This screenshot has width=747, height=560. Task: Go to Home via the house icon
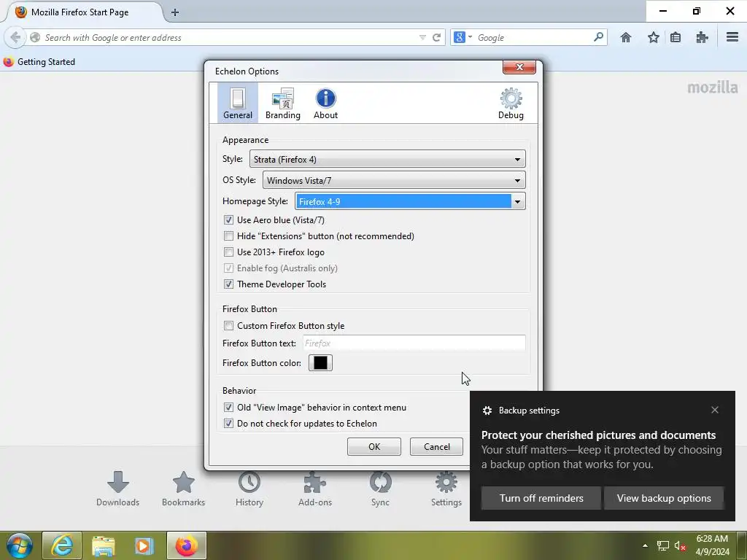coord(626,37)
